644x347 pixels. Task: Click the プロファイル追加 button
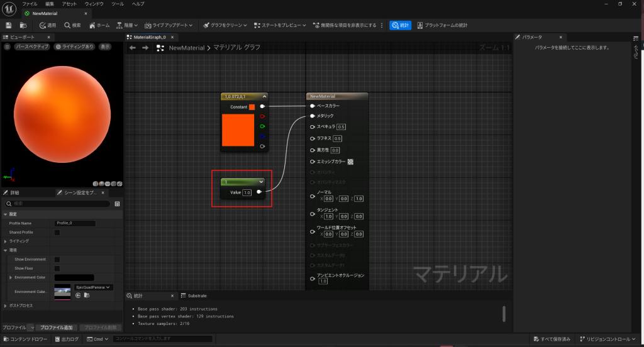point(57,328)
